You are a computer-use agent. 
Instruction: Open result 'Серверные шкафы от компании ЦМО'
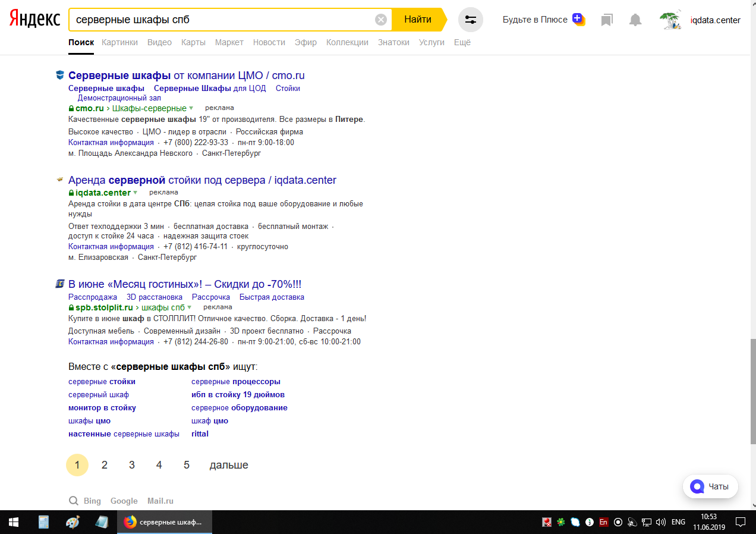pos(187,76)
